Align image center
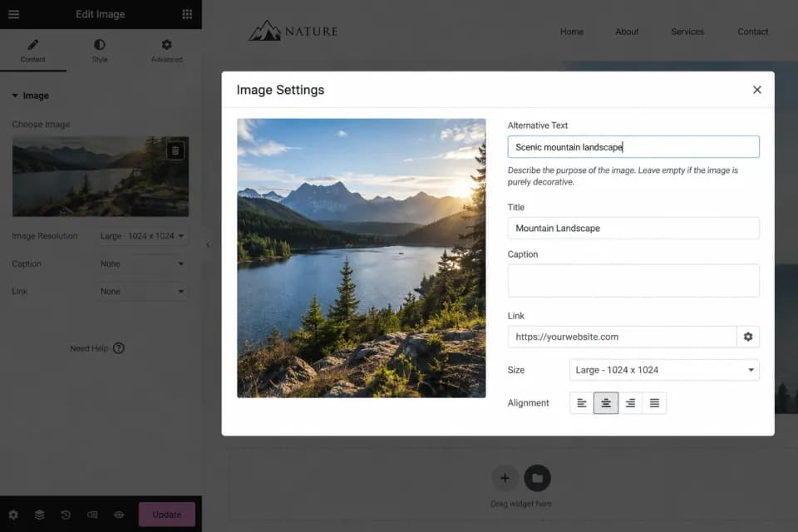This screenshot has height=532, width=798. point(606,403)
